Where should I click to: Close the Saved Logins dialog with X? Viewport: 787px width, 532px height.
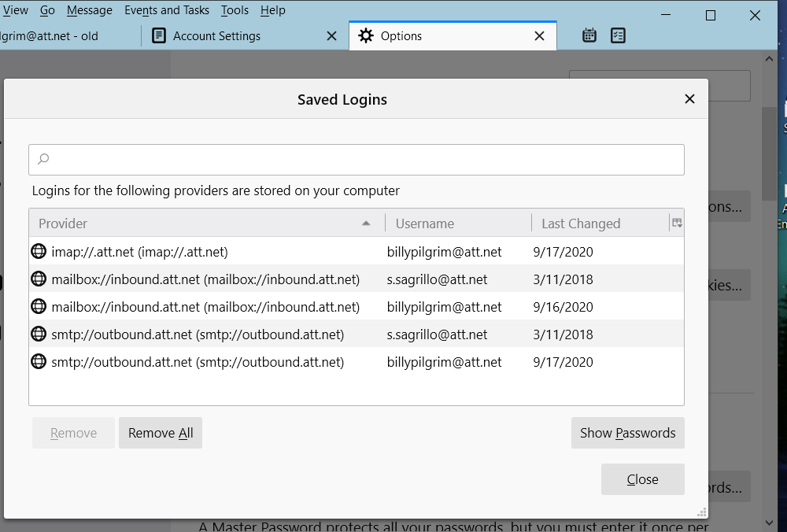click(689, 99)
